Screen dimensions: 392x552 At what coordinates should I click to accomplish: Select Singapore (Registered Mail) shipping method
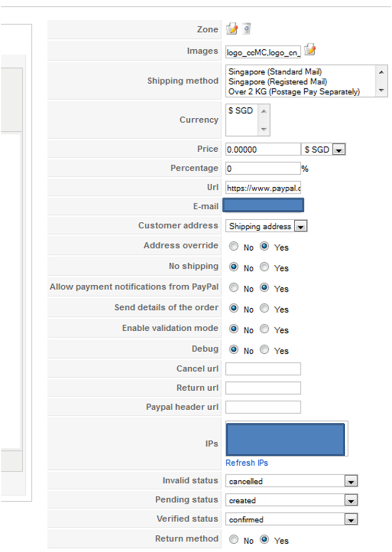278,82
